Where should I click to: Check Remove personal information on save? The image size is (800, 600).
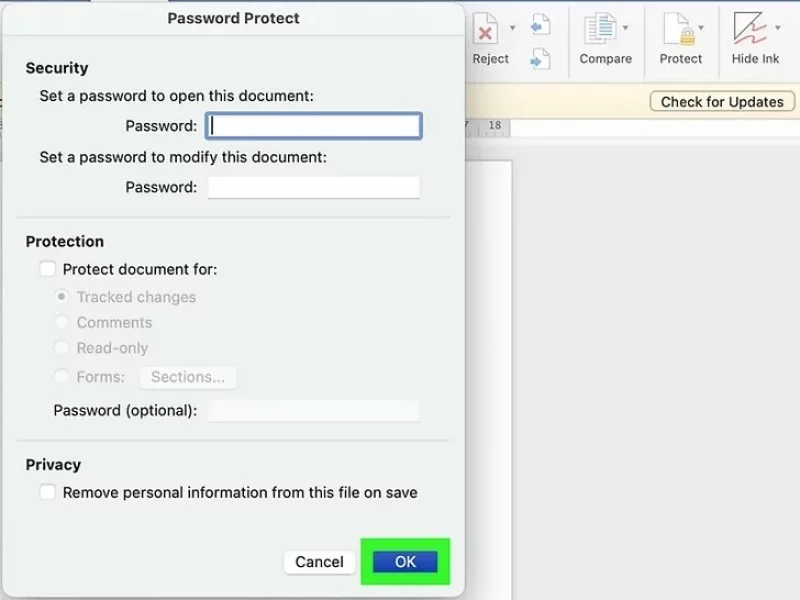pyautogui.click(x=47, y=492)
